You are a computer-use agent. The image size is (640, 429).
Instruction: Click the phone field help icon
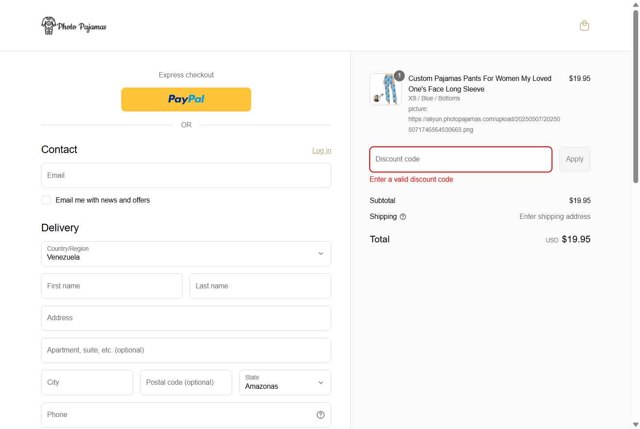pos(320,415)
